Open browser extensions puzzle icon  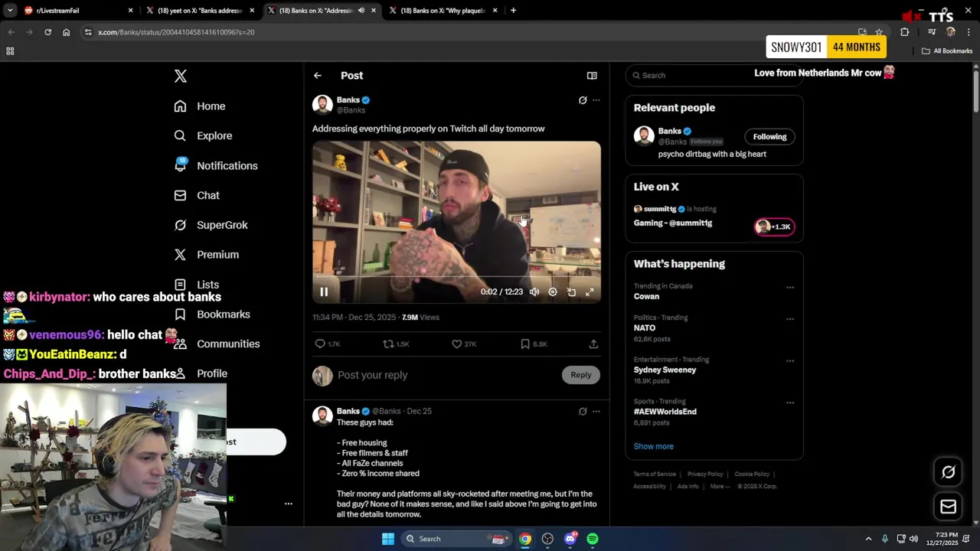click(x=905, y=32)
